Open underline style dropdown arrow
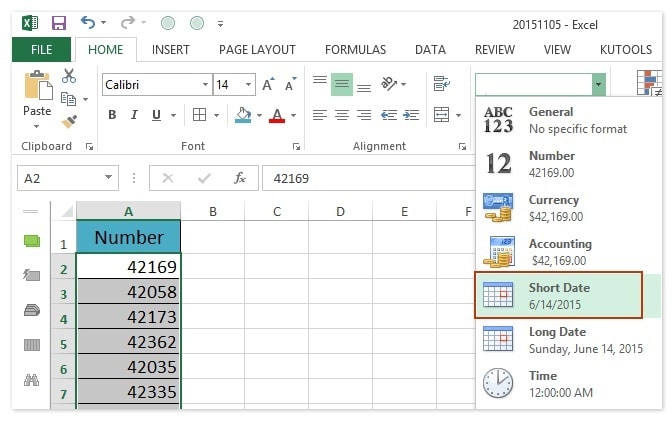 pos(174,115)
